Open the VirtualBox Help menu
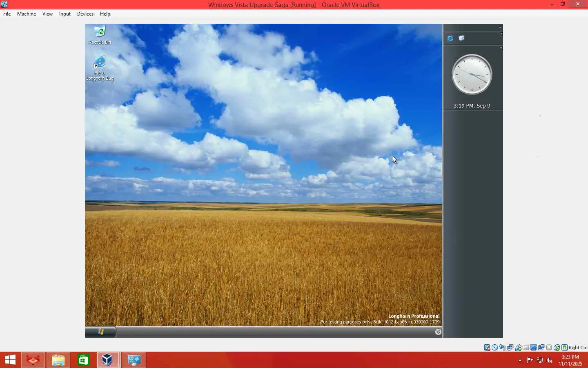 [105, 14]
